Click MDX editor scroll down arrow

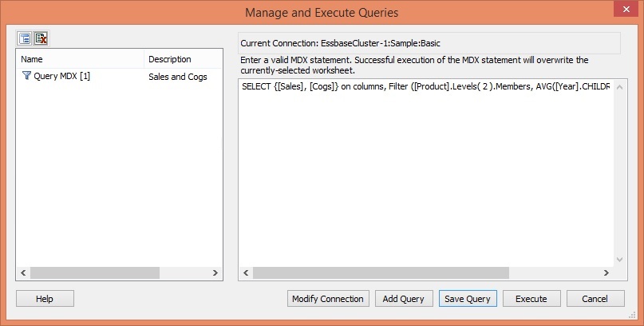click(x=621, y=260)
